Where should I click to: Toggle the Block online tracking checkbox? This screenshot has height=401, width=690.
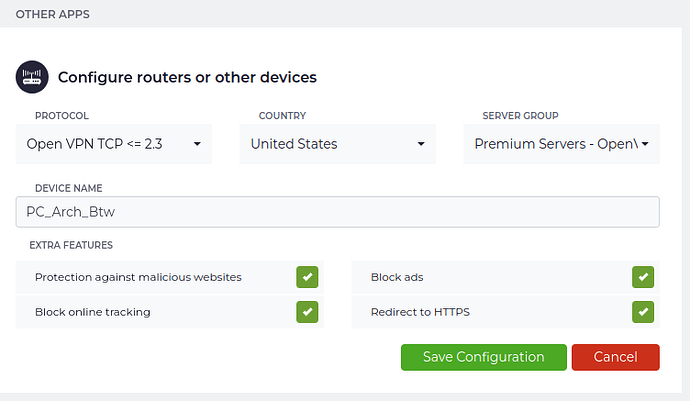pos(307,312)
